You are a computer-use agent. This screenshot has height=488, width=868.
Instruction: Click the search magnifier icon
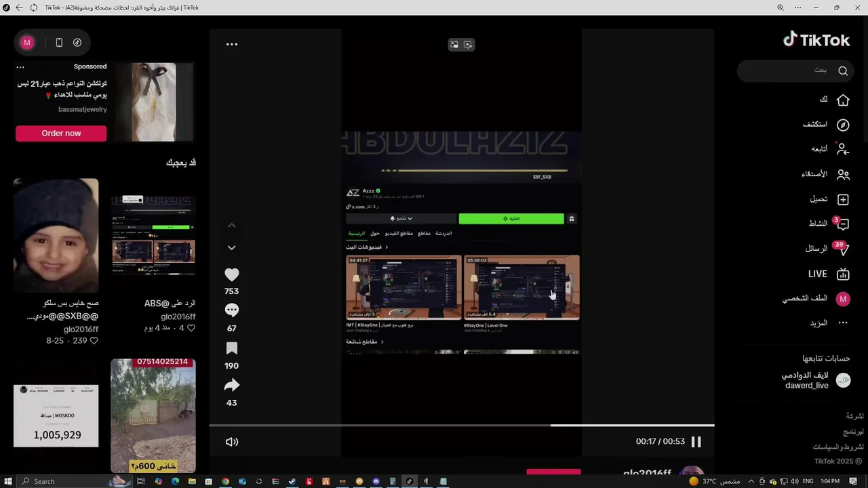coord(843,70)
